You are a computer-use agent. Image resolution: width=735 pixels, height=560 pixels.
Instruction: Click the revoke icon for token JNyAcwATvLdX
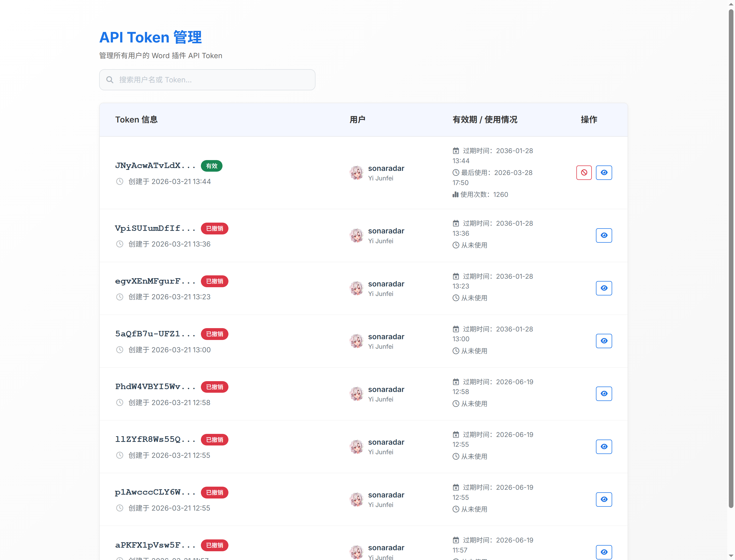584,173
